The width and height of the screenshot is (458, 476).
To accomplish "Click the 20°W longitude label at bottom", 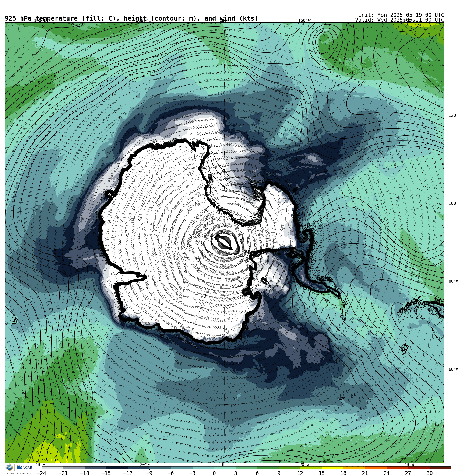I will pyautogui.click(x=304, y=465).
